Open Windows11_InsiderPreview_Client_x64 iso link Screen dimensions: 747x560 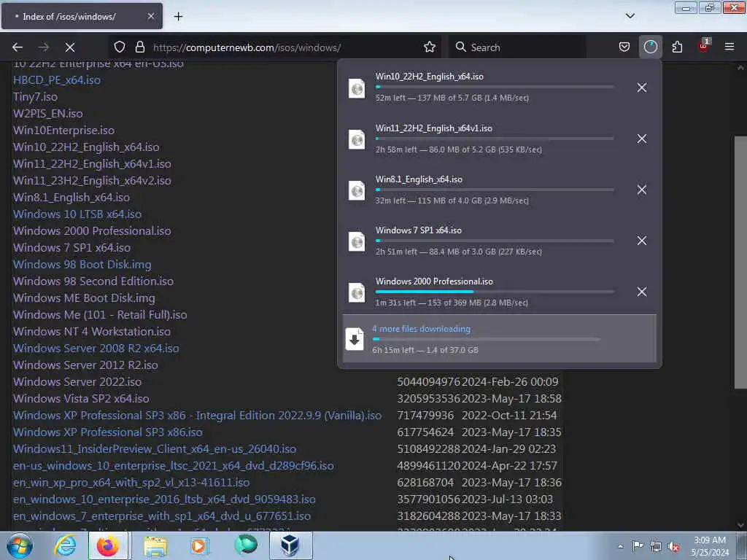[x=155, y=448]
